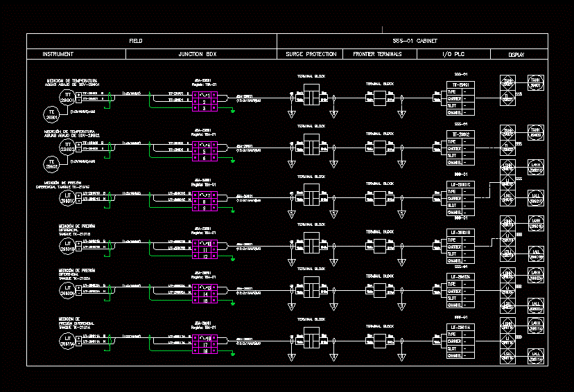This screenshot has width=574, height=392.
Task: Click the bottom-right LALL alarm bubble
Action: [535, 357]
